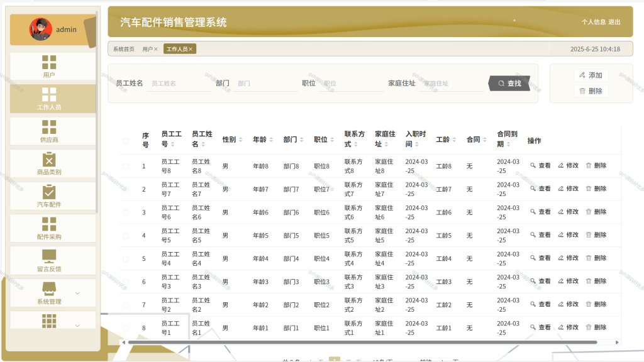Viewport: 644px width, 362px height.
Task: Open the 用户 sidebar grid icon
Action: [49, 62]
